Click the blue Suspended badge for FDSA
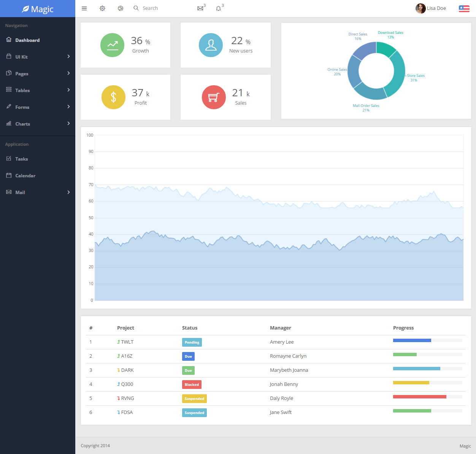The image size is (476, 454). click(194, 413)
